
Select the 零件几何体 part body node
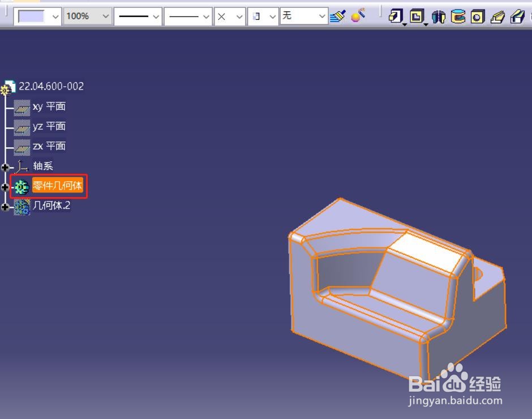coord(57,186)
